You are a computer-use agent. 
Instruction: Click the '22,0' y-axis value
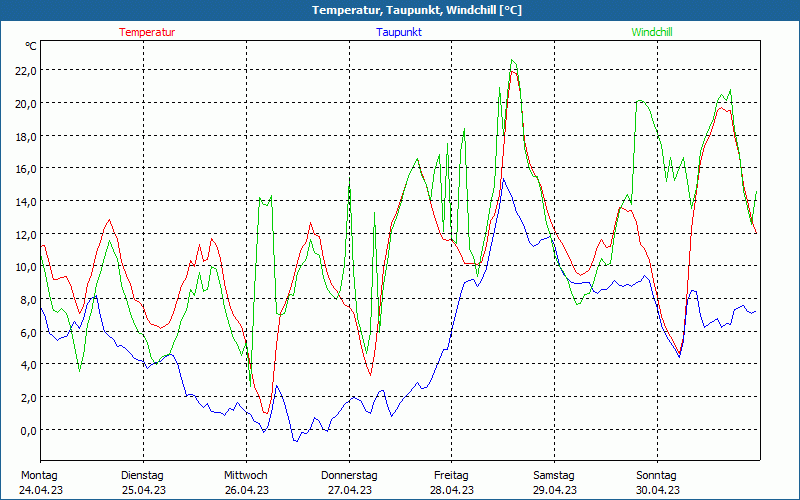[x=26, y=71]
